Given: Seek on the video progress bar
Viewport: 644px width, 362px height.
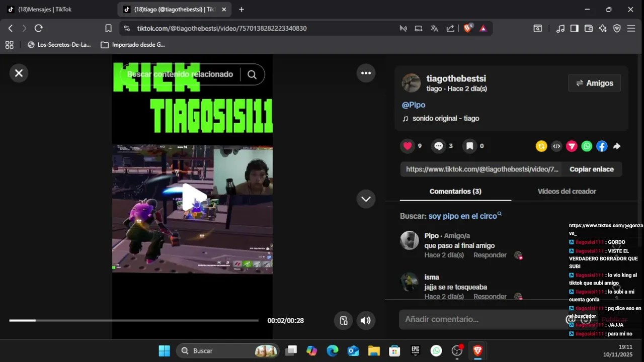Looking at the screenshot, I should [134, 320].
